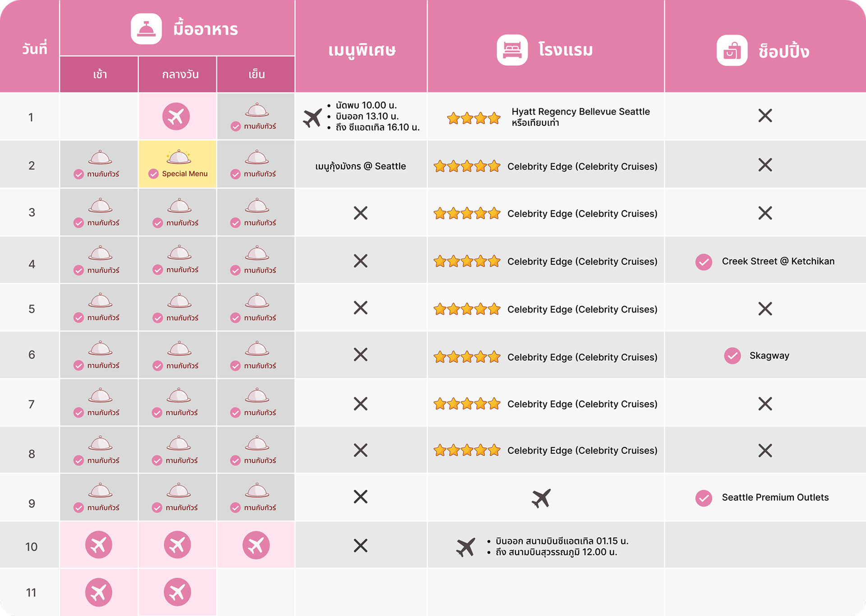This screenshot has height=616, width=866.
Task: Click the เย็น dinner column header
Action: click(x=256, y=74)
